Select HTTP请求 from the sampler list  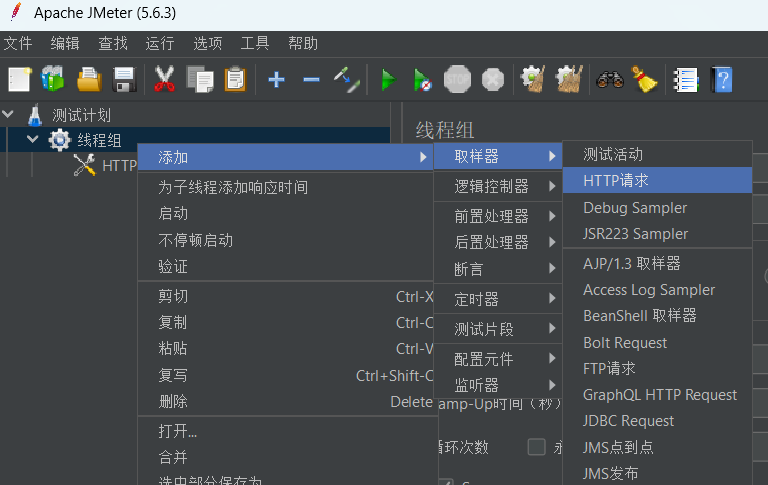tap(657, 180)
